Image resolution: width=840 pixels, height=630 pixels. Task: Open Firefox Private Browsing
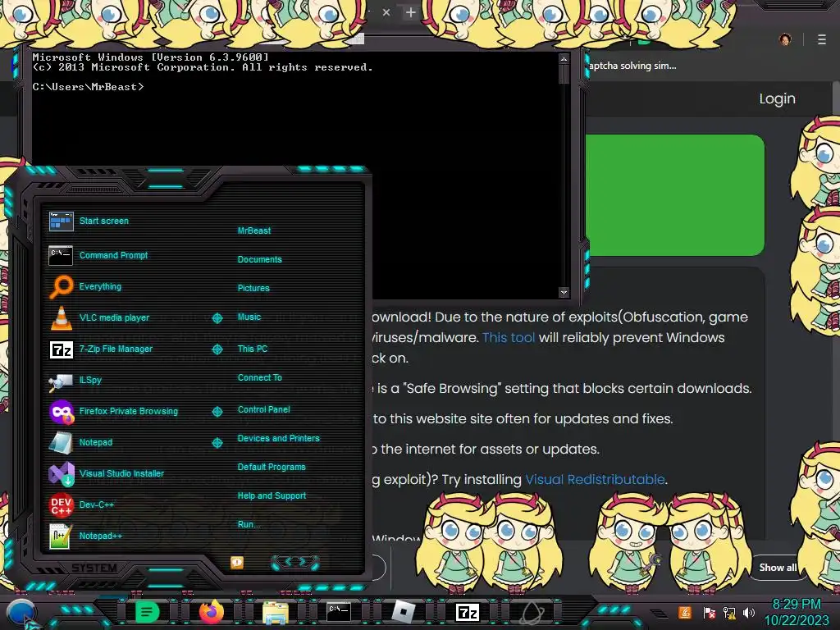113,412
